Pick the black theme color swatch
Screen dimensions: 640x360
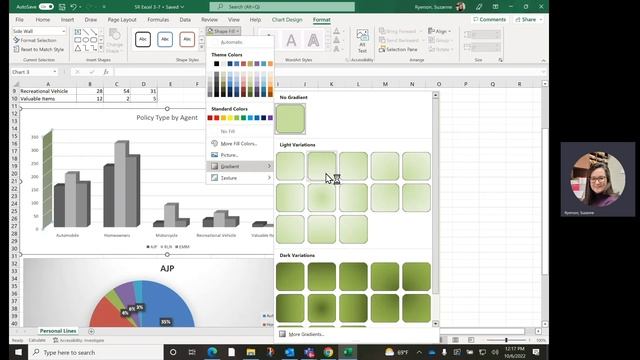coord(216,64)
